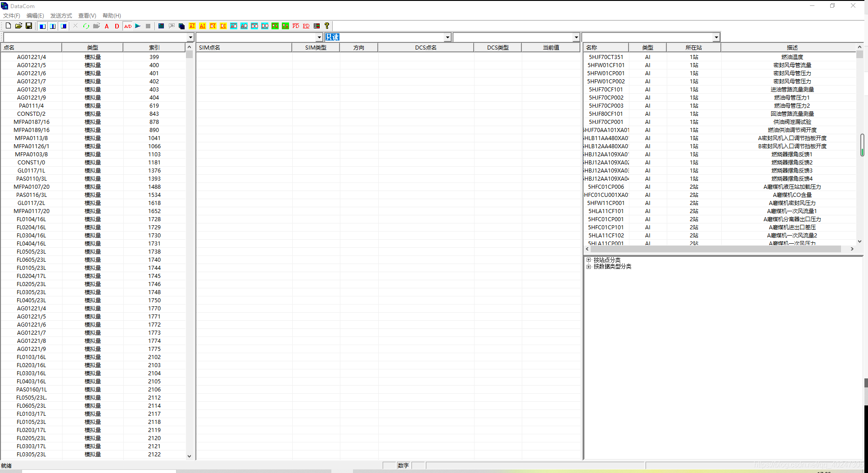Start sending with the play icon
The width and height of the screenshot is (868, 473).
point(138,26)
